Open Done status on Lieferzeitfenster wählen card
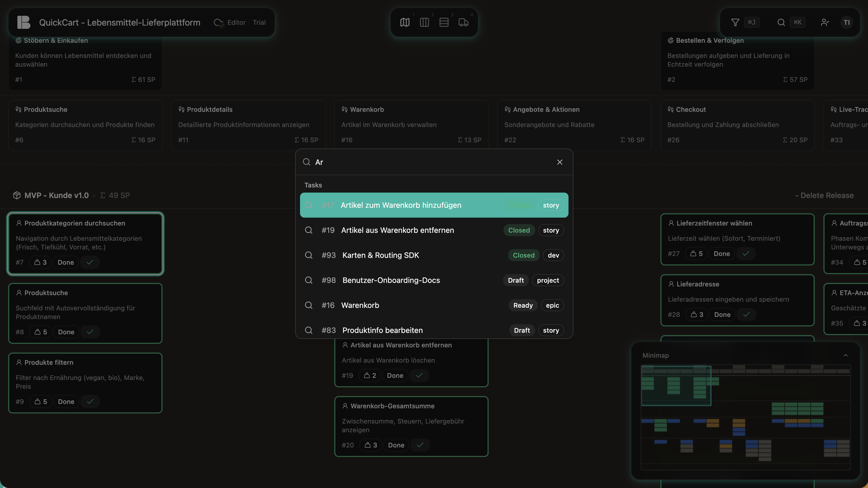Image resolution: width=868 pixels, height=488 pixels. (x=722, y=254)
